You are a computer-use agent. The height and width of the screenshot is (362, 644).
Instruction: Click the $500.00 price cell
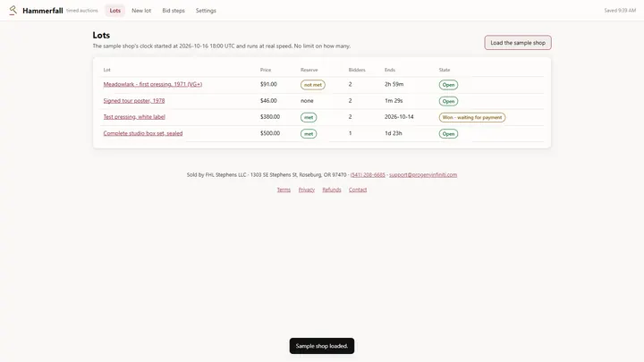click(x=270, y=133)
